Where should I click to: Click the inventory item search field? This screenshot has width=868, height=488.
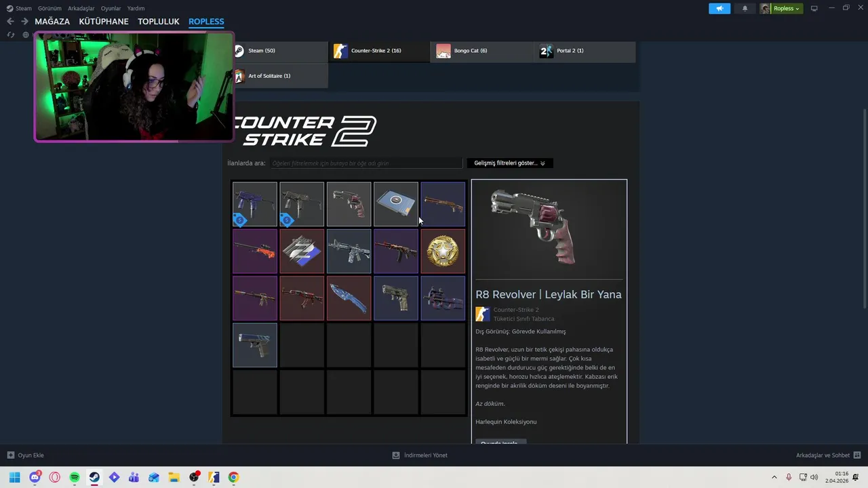pos(366,163)
